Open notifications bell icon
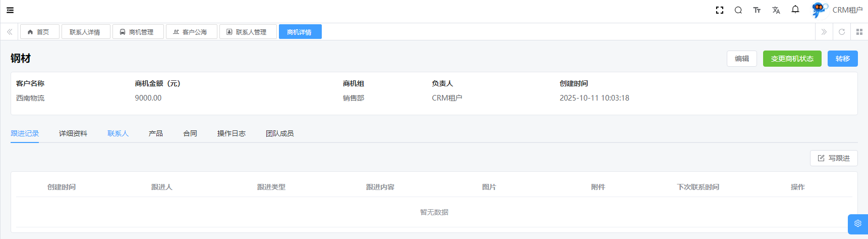Image resolution: width=868 pixels, height=239 pixels. click(x=795, y=10)
